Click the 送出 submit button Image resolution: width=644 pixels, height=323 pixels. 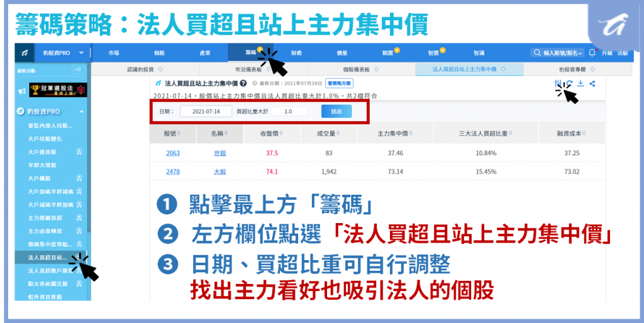[x=336, y=111]
